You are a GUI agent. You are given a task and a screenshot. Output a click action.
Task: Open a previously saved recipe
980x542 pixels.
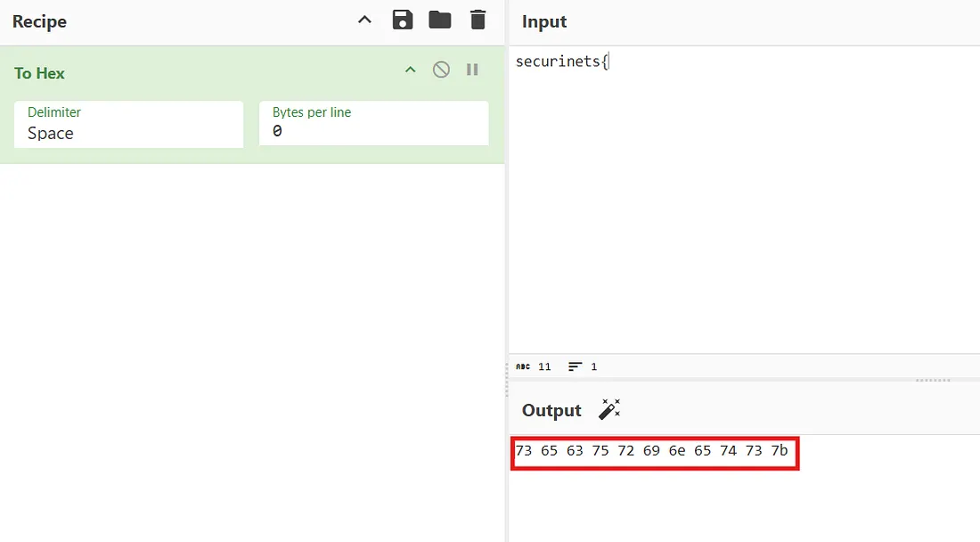click(x=439, y=19)
